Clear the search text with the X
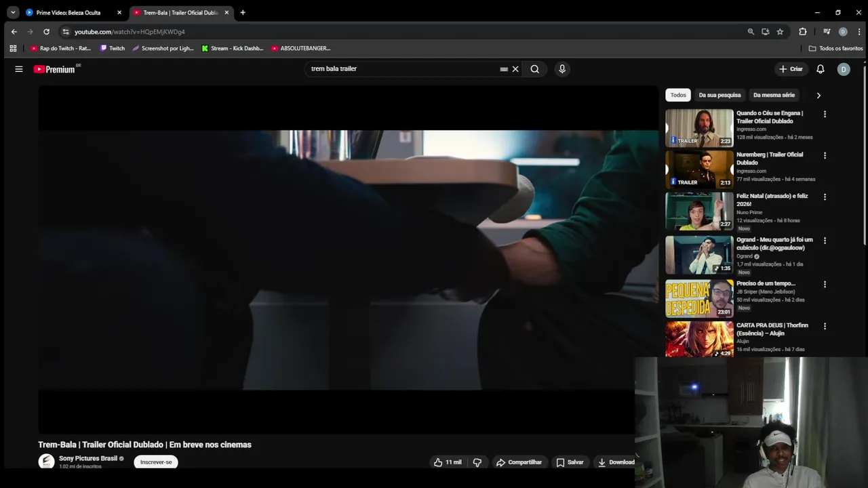868x488 pixels. coord(515,69)
